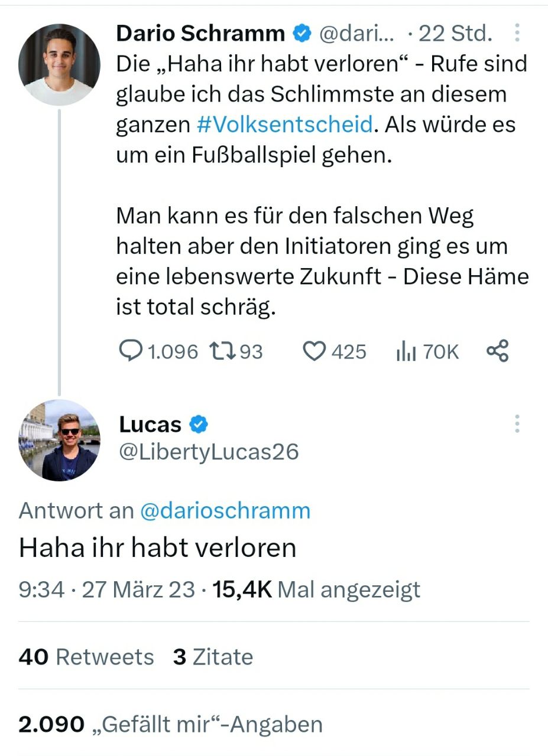Viewport: 548px width, 756px height.
Task: Open three-dot menu on Lucas's reply
Action: tap(517, 423)
